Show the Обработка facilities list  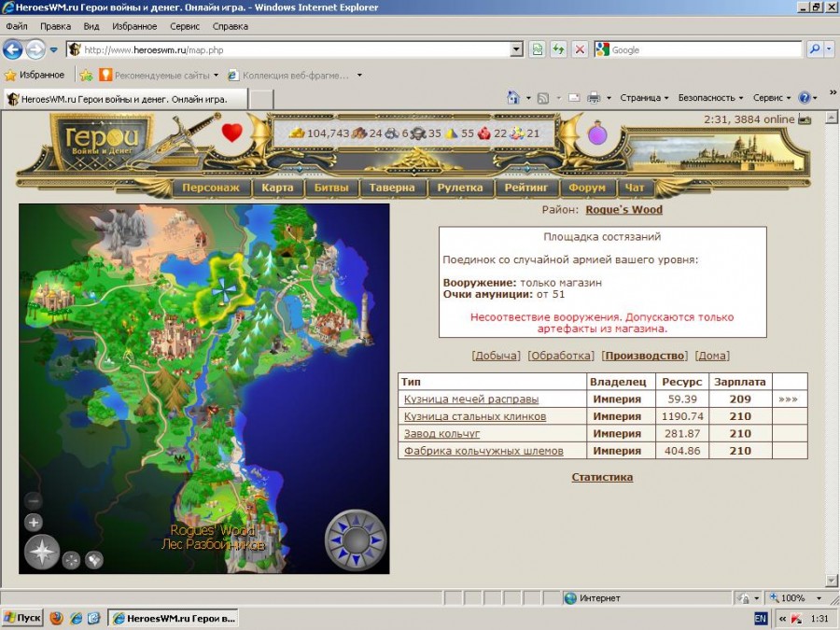pyautogui.click(x=561, y=356)
